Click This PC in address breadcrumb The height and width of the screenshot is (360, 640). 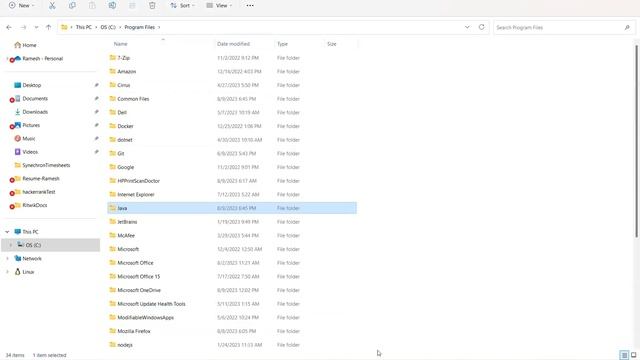(x=84, y=27)
